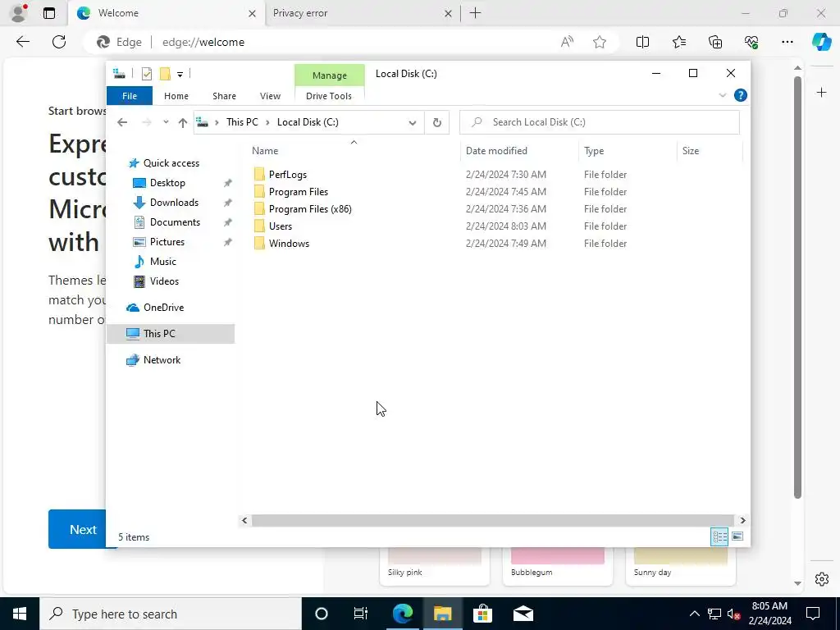Open Explorer Help icon
The height and width of the screenshot is (630, 840).
(x=741, y=95)
